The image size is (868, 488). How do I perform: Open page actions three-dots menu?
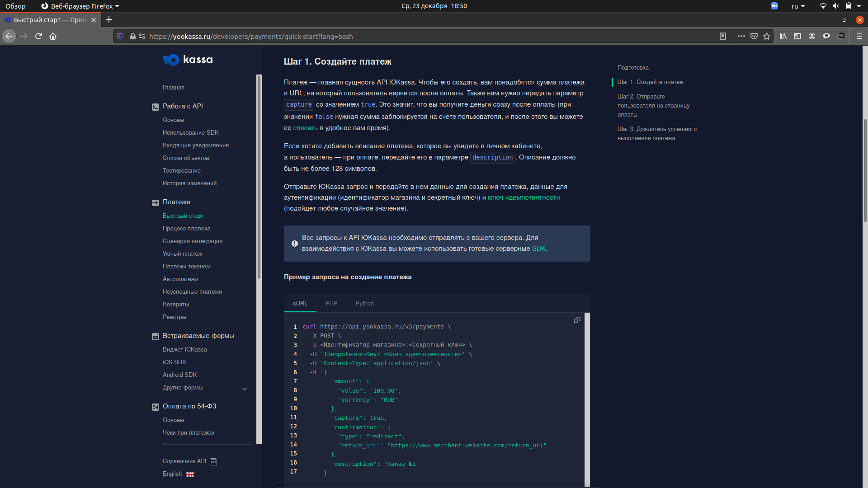tap(741, 36)
